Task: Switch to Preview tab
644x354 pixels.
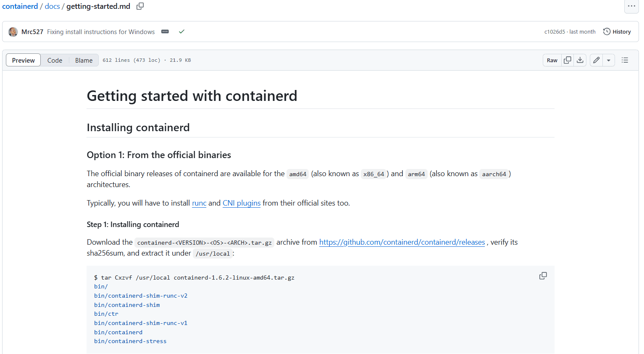Action: click(x=24, y=61)
